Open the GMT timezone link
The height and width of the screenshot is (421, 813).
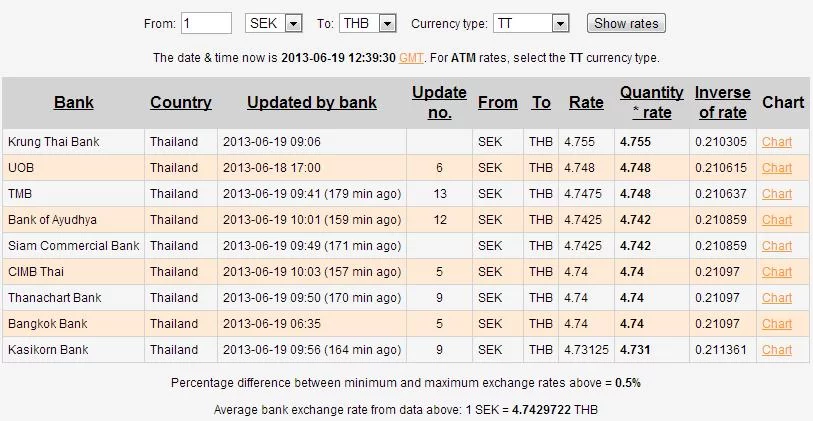point(411,58)
